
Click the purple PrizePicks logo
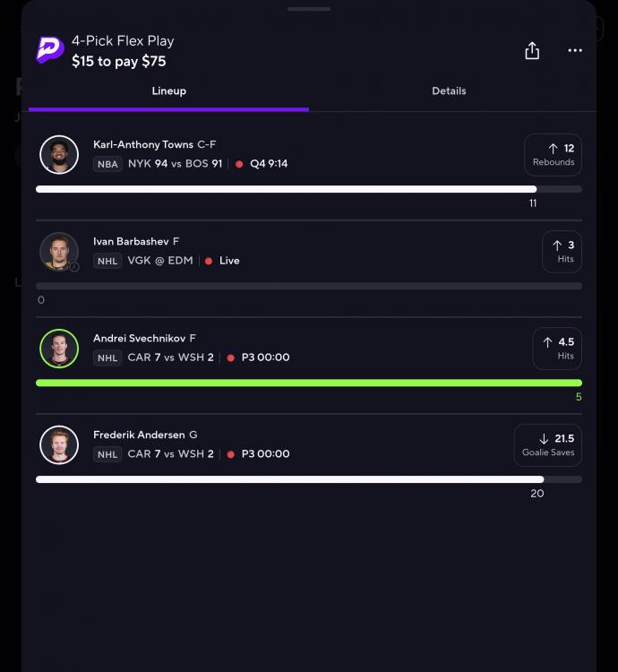coord(50,49)
